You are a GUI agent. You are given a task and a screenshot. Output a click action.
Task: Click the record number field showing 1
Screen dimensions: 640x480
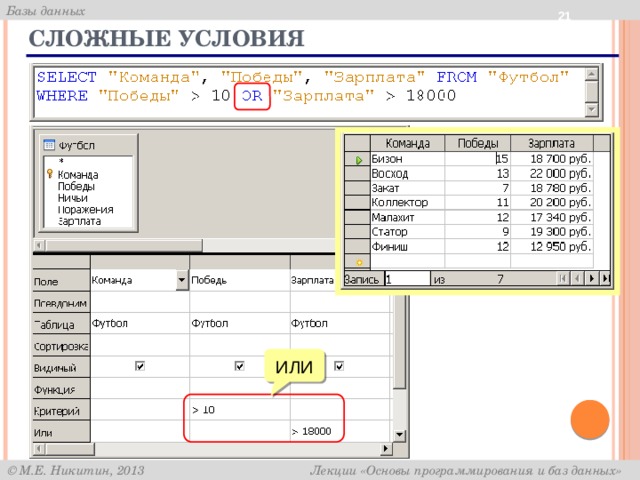[x=407, y=279]
